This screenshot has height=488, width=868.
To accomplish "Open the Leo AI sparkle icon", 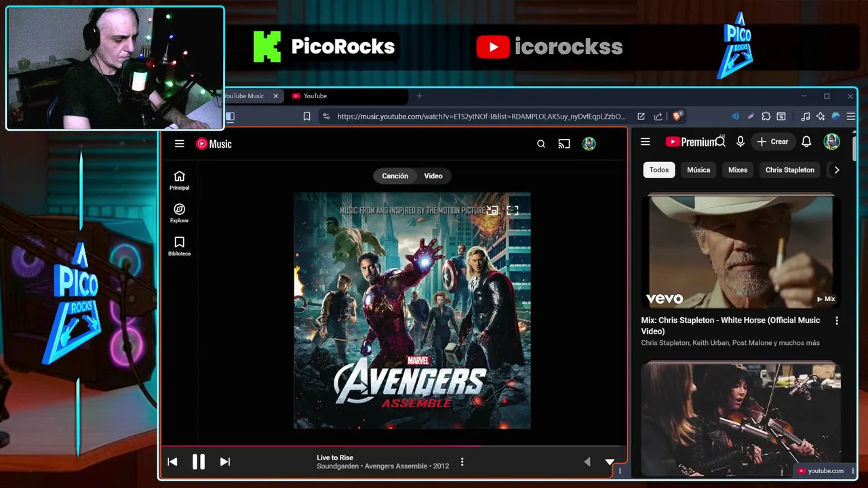I will 821,117.
